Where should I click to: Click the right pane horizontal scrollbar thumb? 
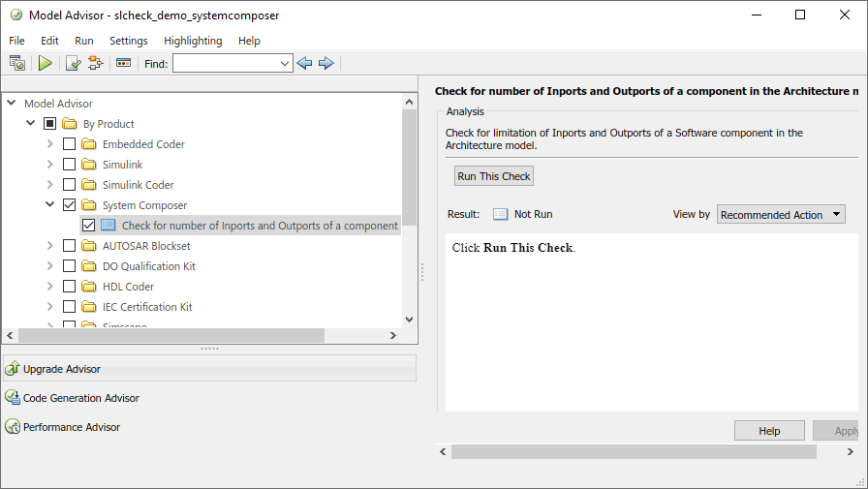click(634, 452)
